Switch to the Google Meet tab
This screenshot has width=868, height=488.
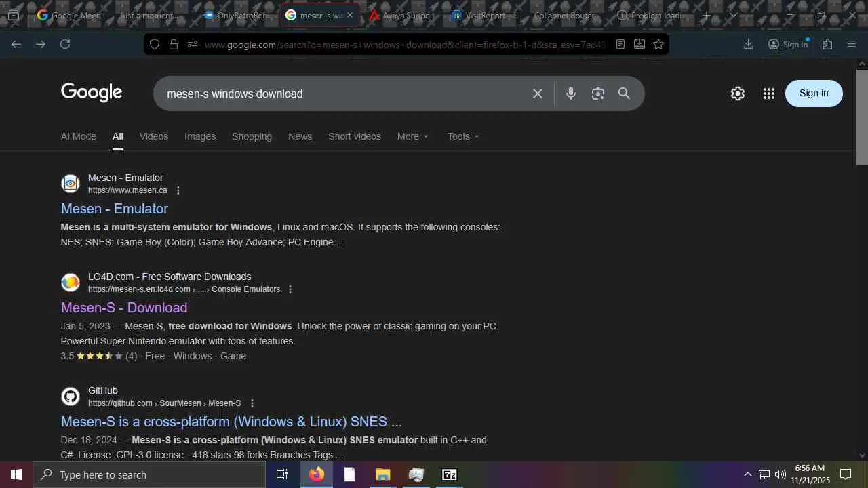click(x=68, y=15)
